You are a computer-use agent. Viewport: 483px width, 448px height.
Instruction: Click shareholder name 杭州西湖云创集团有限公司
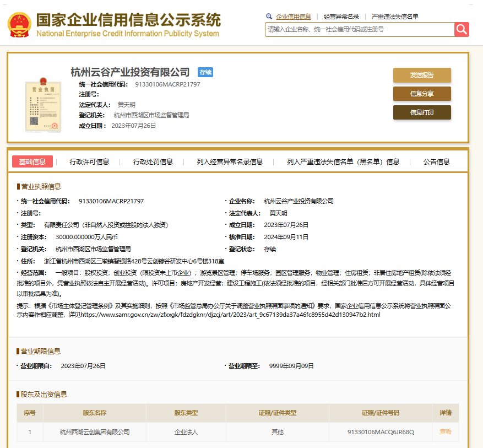95,432
